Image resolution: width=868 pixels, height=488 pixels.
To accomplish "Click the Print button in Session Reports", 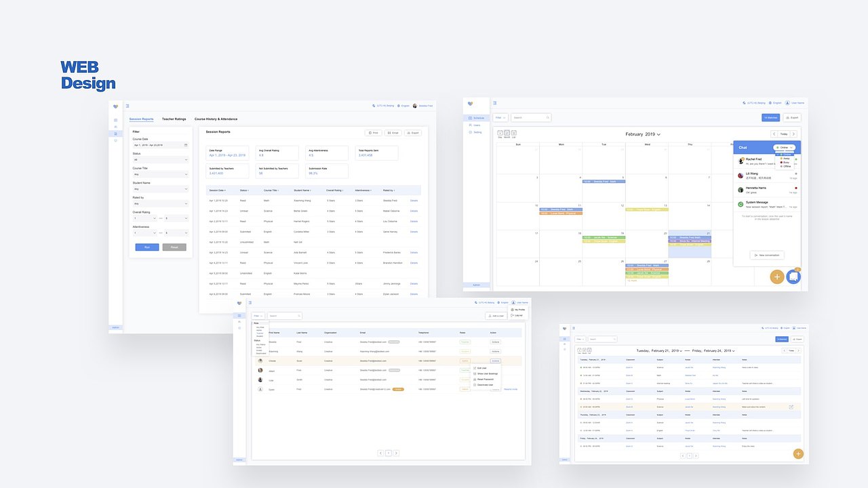I will (x=373, y=133).
